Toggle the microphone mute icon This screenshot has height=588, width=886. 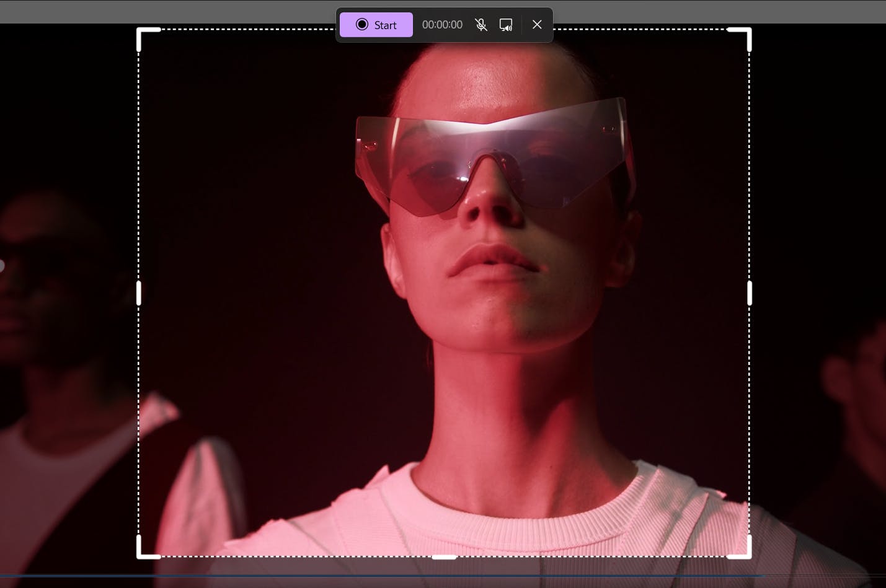coord(481,25)
